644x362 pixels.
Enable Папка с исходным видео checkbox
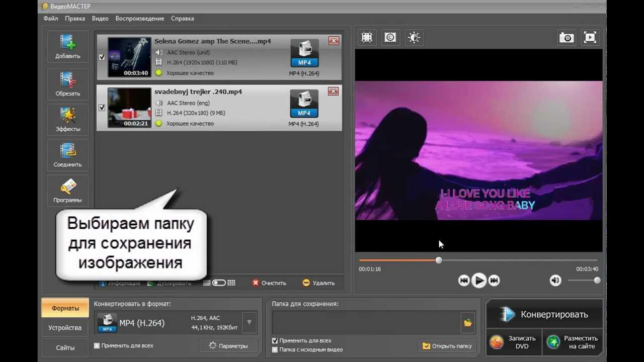(x=275, y=349)
